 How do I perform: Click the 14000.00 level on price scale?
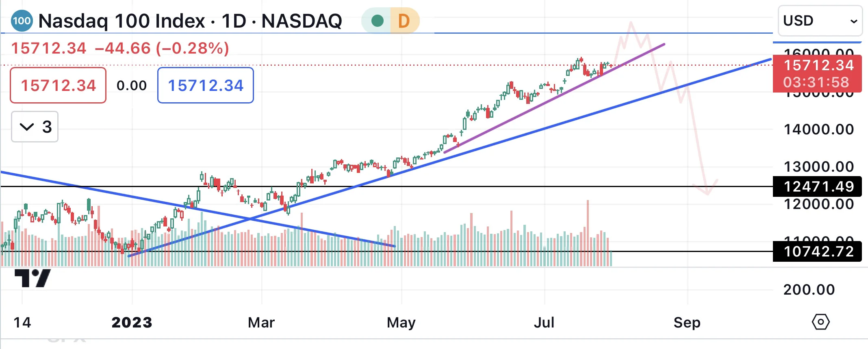coord(819,129)
